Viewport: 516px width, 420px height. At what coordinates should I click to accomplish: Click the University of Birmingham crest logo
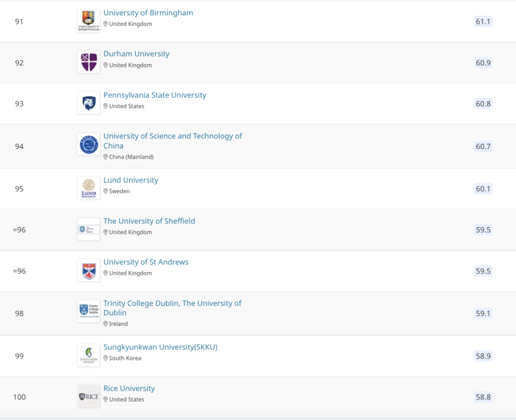(89, 21)
